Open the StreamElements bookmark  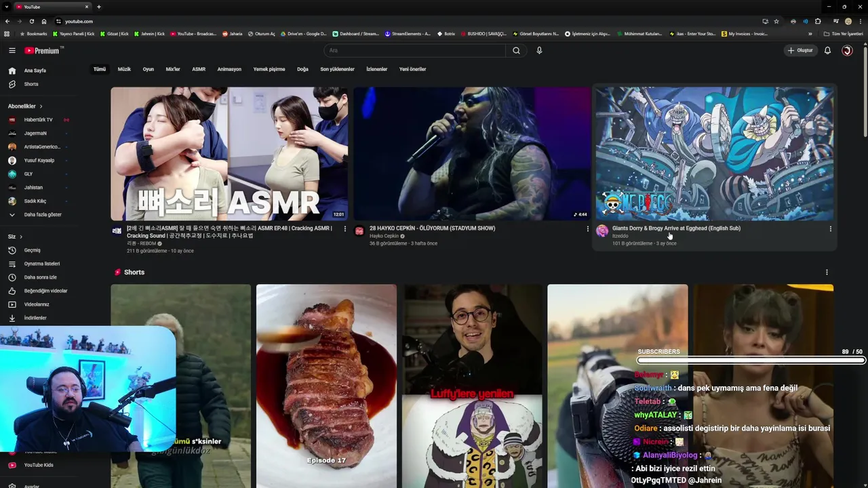coord(408,34)
